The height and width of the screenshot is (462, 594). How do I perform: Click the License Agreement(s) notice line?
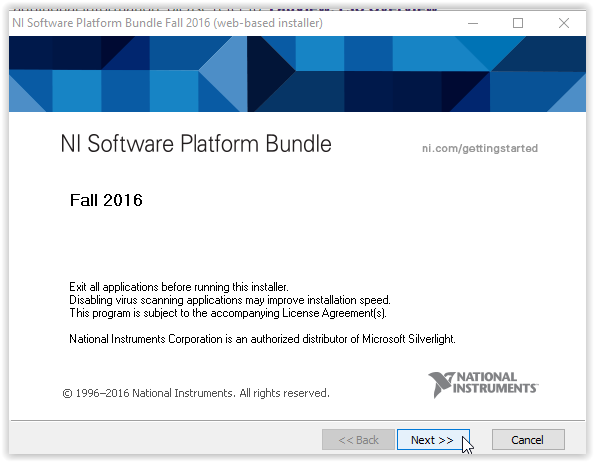tap(228, 313)
